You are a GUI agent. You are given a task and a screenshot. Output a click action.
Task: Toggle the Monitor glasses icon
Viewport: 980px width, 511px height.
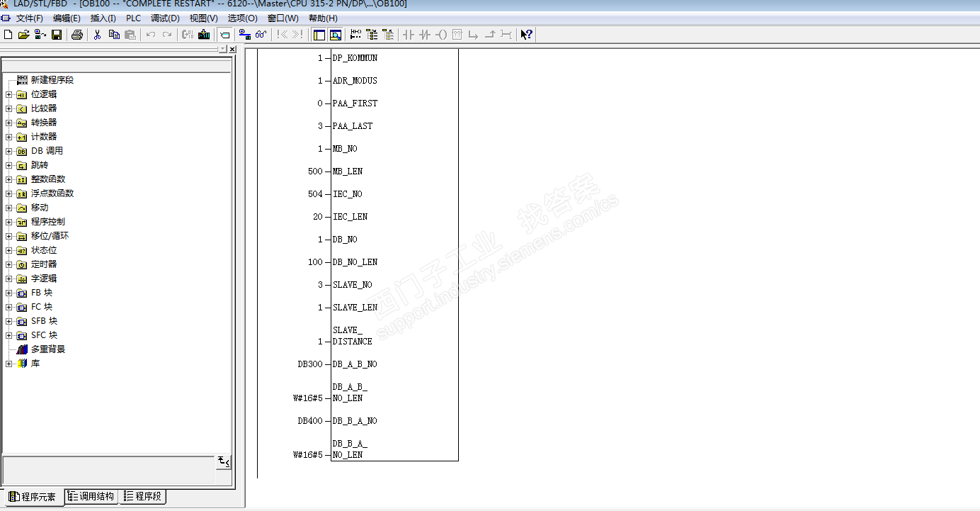261,34
